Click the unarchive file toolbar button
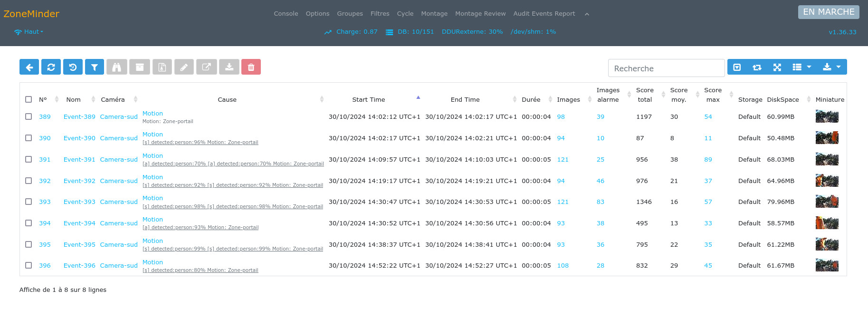868x319 pixels. [x=162, y=67]
